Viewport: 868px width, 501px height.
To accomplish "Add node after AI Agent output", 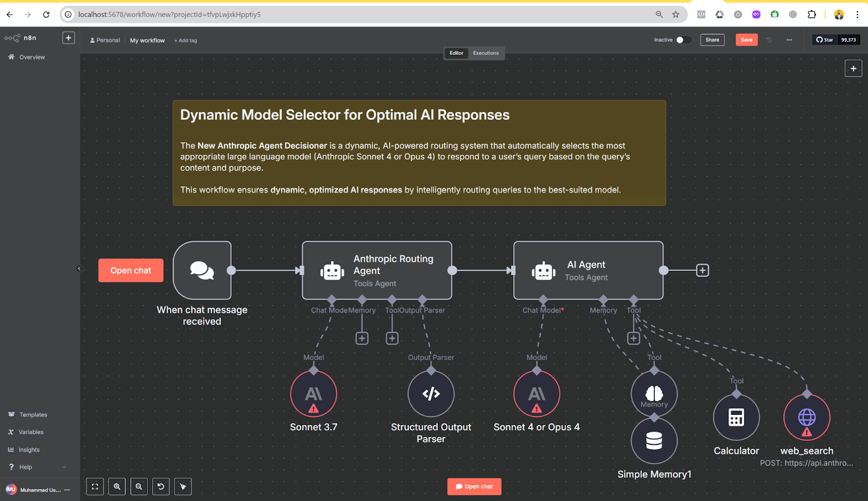I will coord(703,270).
